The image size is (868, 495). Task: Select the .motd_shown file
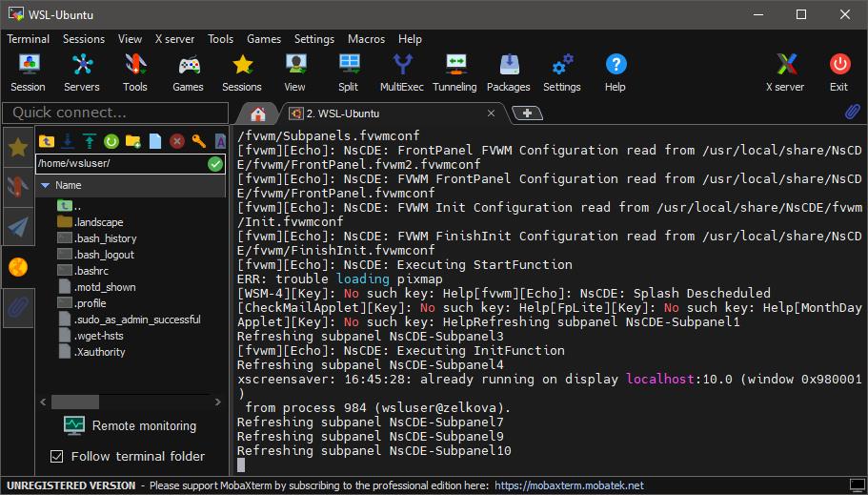(x=97, y=287)
